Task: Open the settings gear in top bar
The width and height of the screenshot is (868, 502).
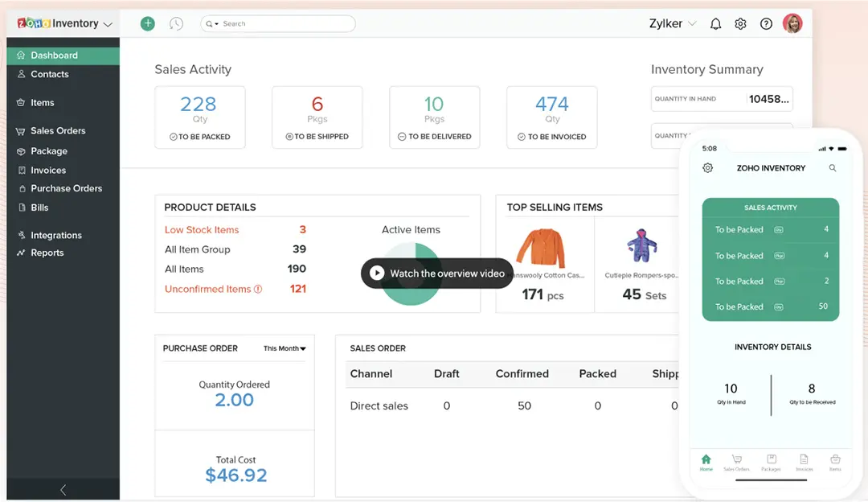Action: 740,24
